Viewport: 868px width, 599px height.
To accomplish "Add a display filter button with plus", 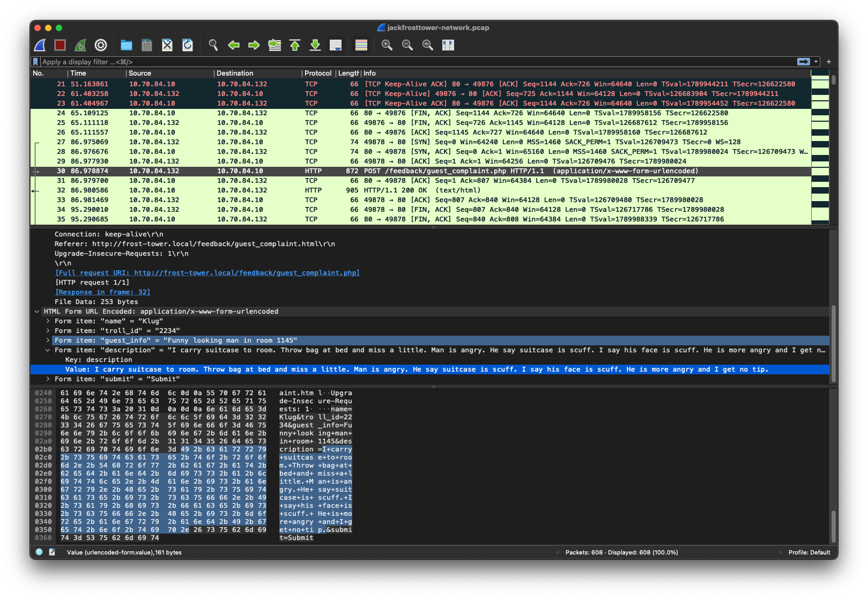I will 829,62.
